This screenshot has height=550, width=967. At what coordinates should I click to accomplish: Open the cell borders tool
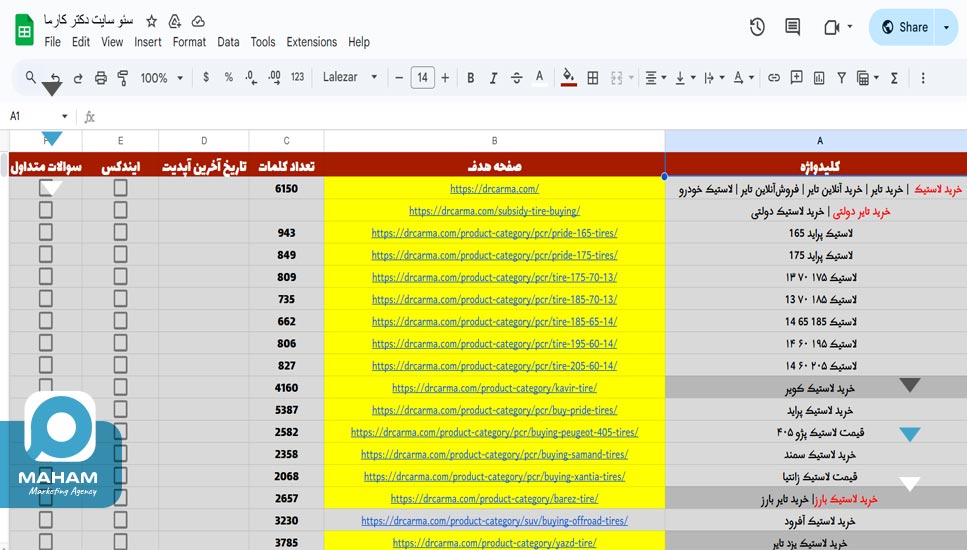coord(593,78)
